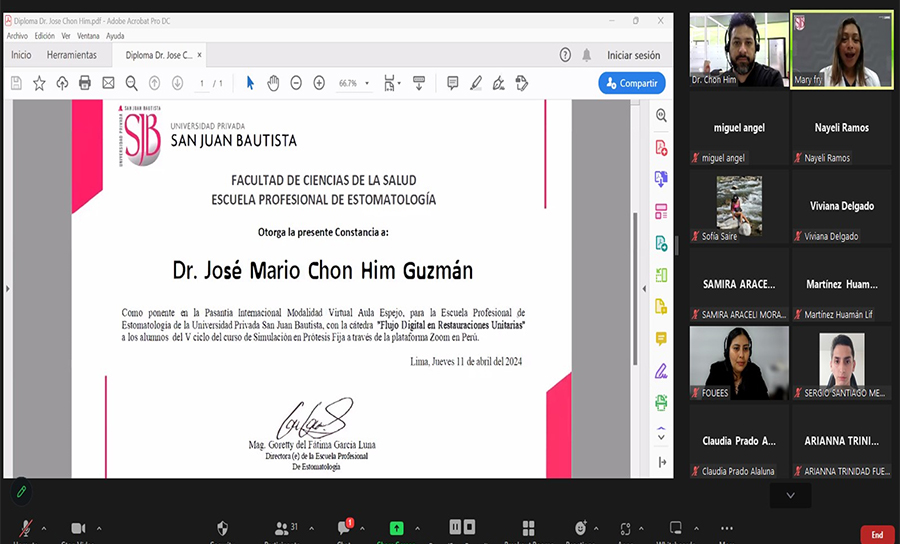Open the Ventana menu

pyautogui.click(x=88, y=36)
